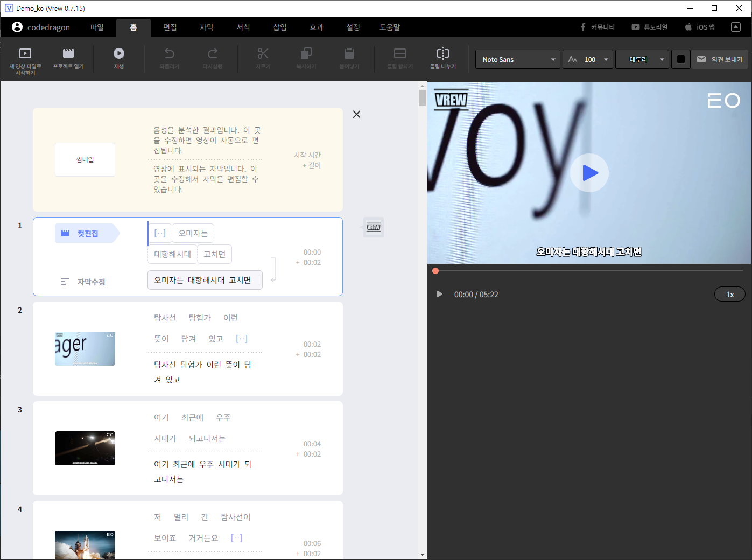Open the 설정 menu
The image size is (752, 560).
[x=353, y=27]
